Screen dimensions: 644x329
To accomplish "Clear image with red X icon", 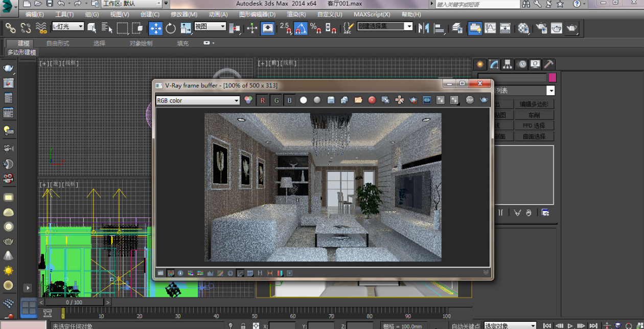I will [x=372, y=100].
